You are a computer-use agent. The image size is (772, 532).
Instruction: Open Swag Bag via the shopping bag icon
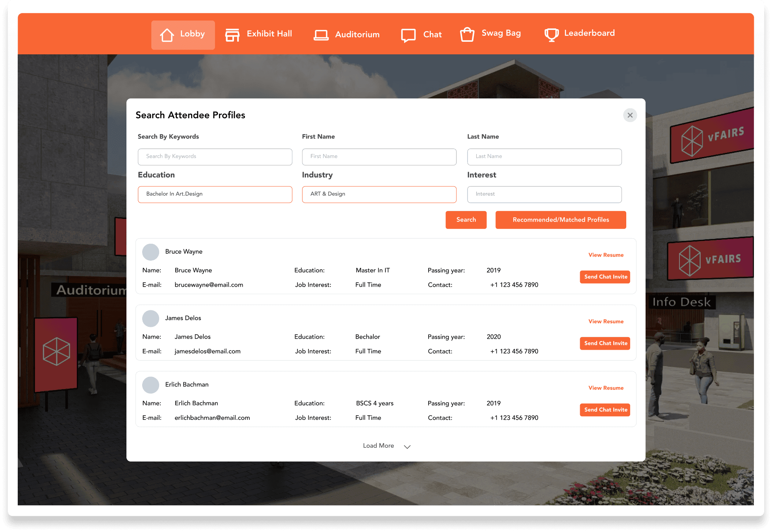click(467, 34)
